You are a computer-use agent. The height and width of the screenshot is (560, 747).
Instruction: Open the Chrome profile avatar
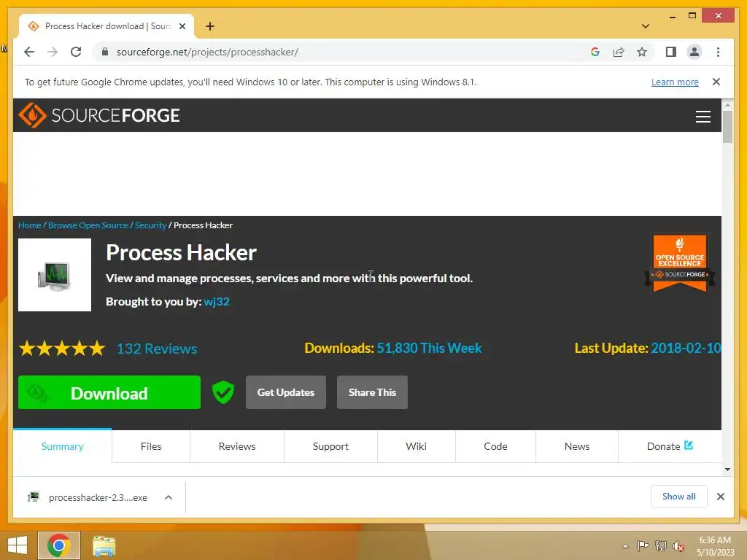click(x=694, y=52)
